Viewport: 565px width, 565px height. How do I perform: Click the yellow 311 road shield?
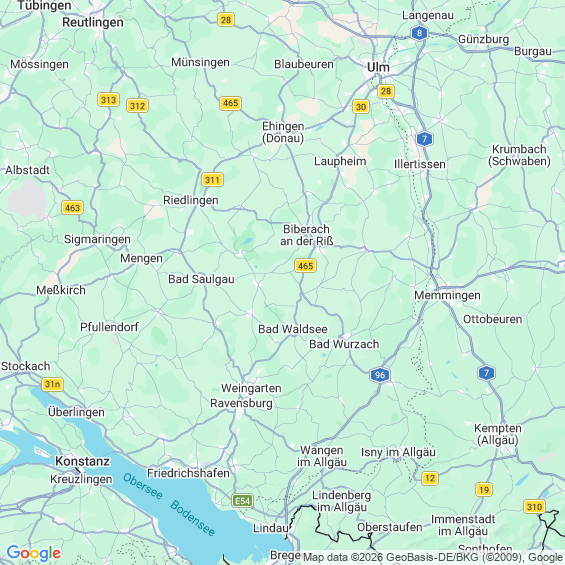tap(212, 179)
